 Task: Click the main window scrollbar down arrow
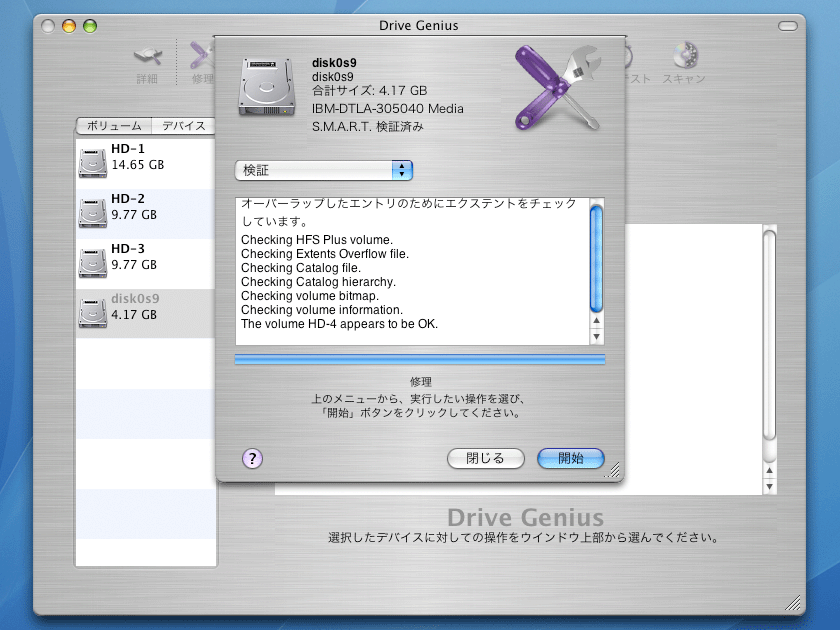(769, 486)
